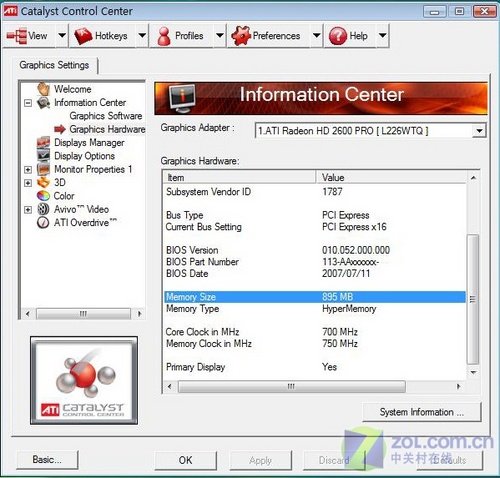Click the 3D cube icon
500x478 pixels.
click(x=43, y=182)
